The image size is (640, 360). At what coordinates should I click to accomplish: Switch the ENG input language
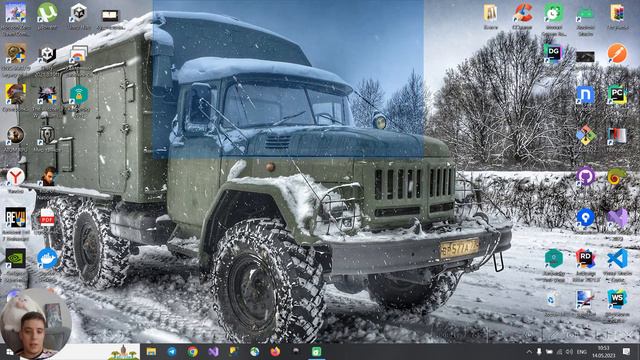(x=581, y=351)
